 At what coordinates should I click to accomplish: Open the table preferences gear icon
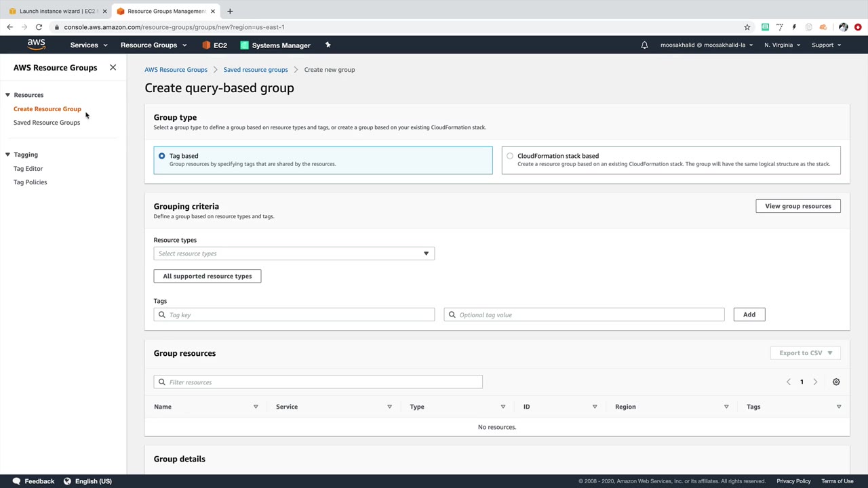click(836, 382)
